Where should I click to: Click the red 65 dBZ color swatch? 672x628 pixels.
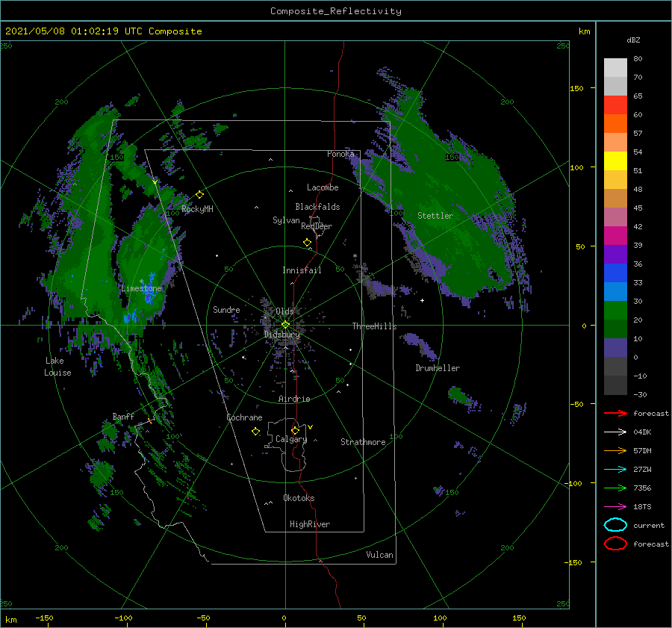coord(615,105)
